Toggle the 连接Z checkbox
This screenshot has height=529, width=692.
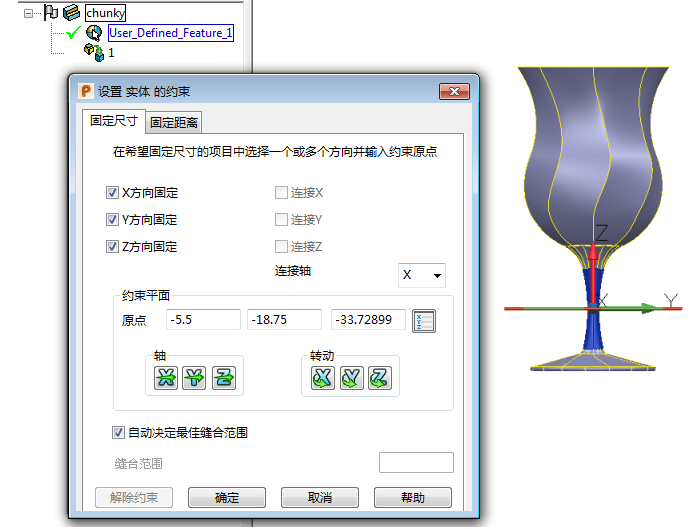(x=281, y=247)
